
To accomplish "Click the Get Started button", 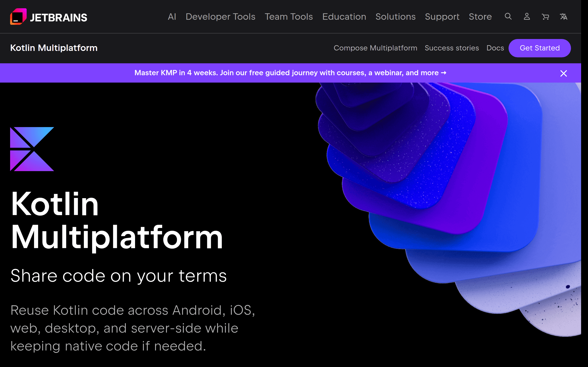I will 540,48.
